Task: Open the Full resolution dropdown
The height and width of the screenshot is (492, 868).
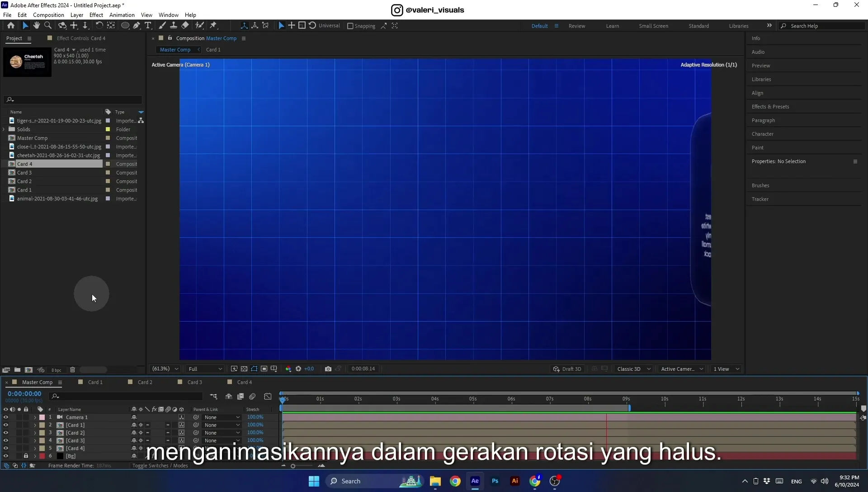Action: tap(205, 369)
